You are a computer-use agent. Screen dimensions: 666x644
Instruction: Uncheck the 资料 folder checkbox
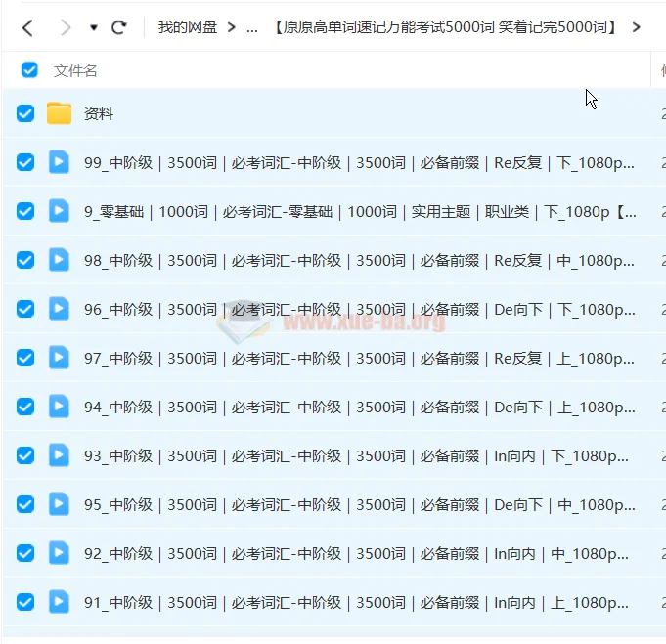point(25,113)
